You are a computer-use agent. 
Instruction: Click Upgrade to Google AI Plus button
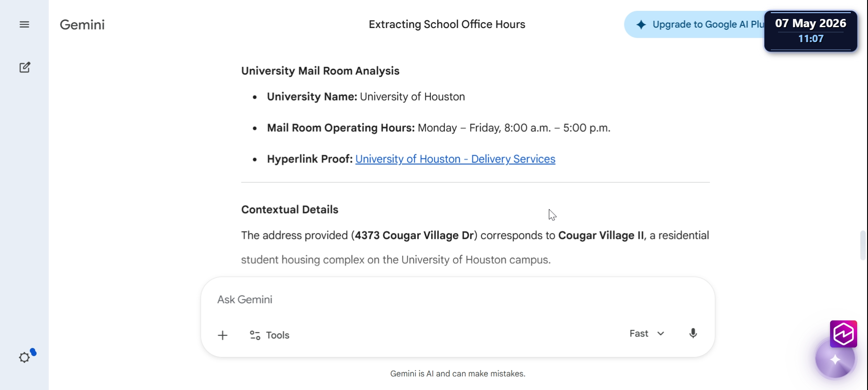coord(695,24)
